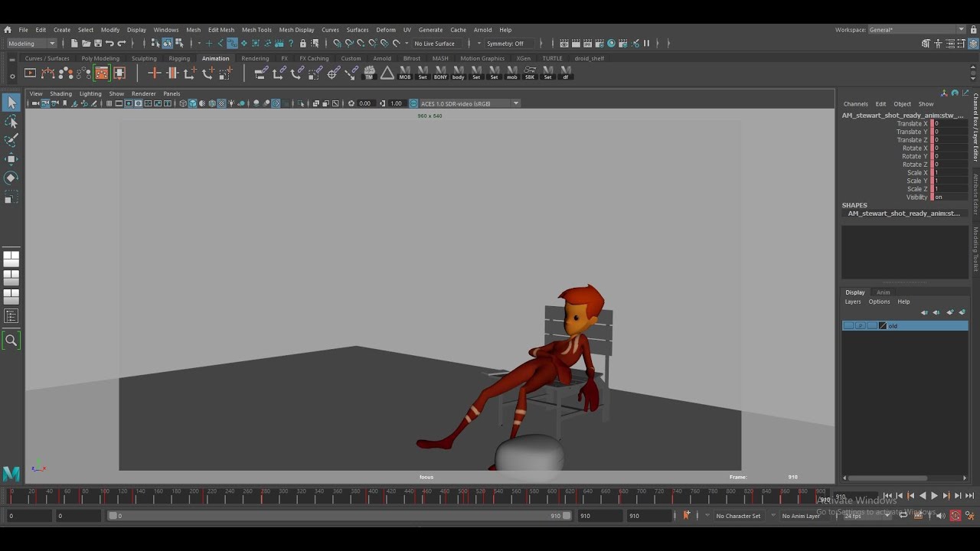Run the SBK shelf script
980x551 pixels.
tap(530, 73)
